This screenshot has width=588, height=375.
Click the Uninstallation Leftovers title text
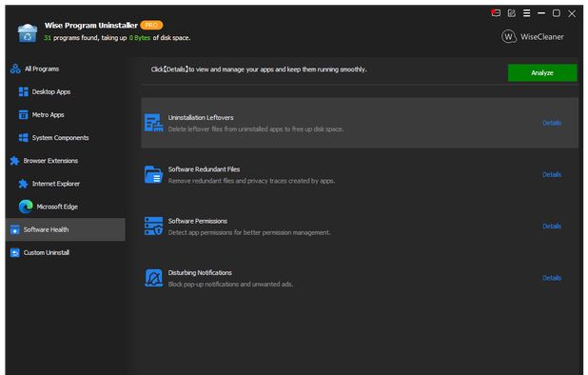click(x=201, y=117)
